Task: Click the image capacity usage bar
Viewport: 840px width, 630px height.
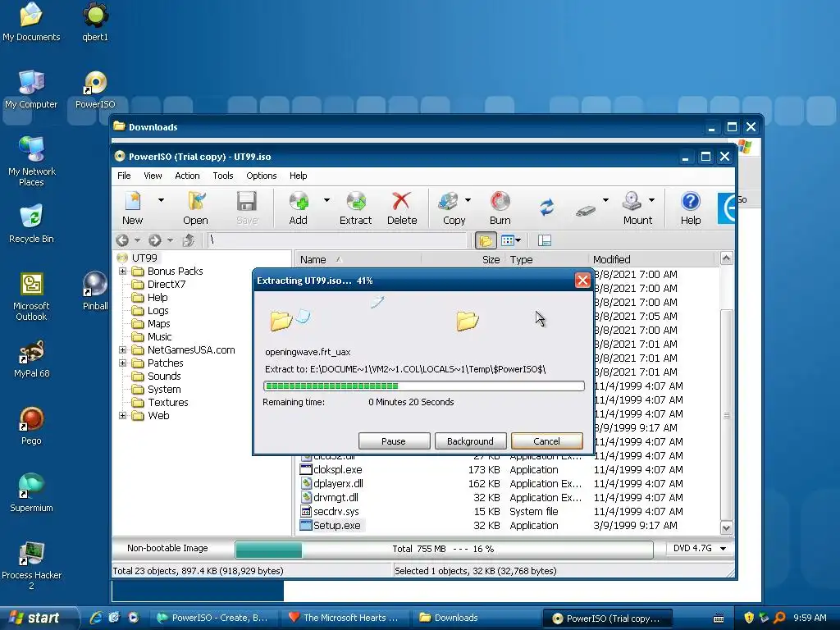Action: [444, 549]
